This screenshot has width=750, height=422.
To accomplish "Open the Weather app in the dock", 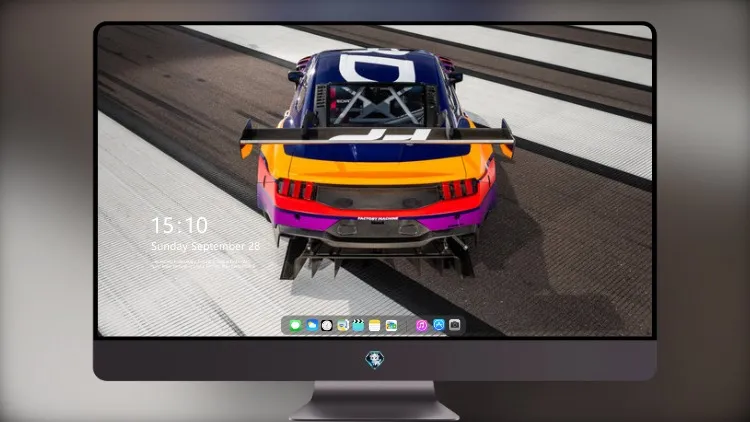I will (311, 326).
